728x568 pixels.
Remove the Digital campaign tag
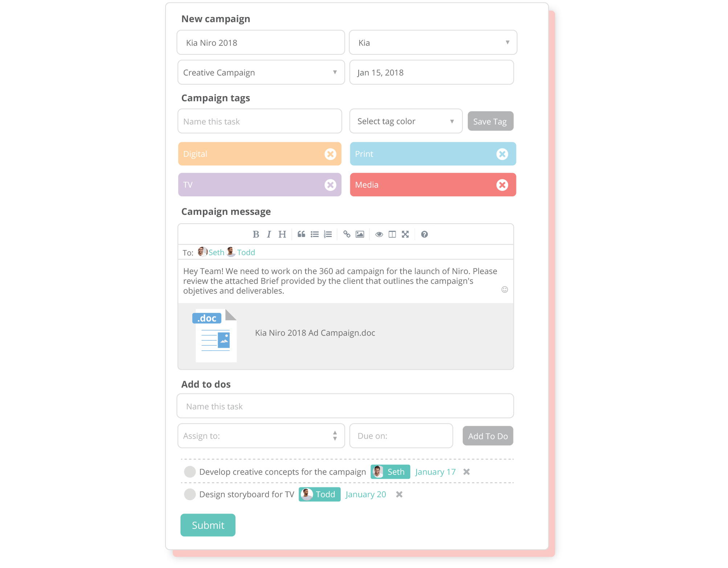point(330,154)
